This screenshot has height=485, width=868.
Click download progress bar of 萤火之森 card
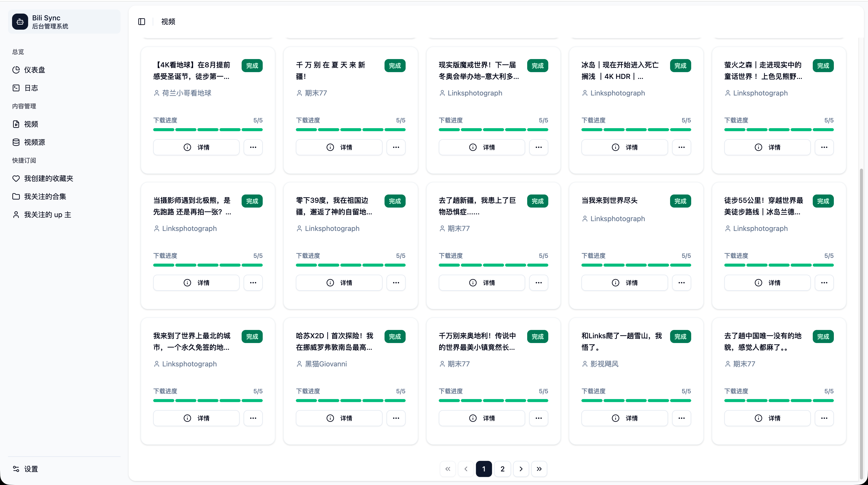click(x=779, y=130)
